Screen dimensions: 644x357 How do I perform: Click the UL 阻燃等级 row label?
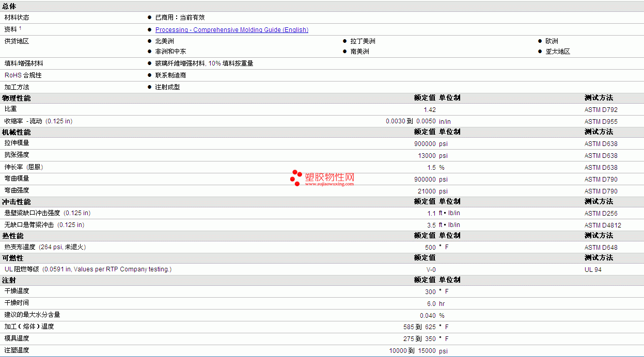[88, 269]
